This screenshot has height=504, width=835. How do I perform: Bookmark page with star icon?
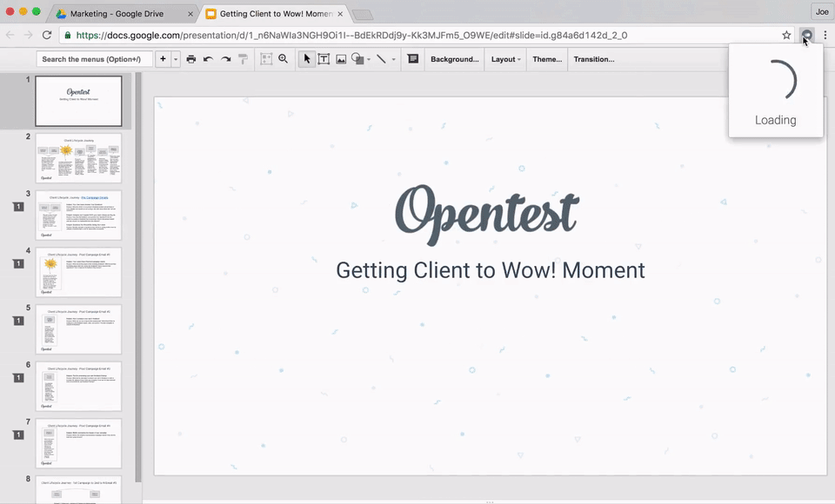point(786,35)
